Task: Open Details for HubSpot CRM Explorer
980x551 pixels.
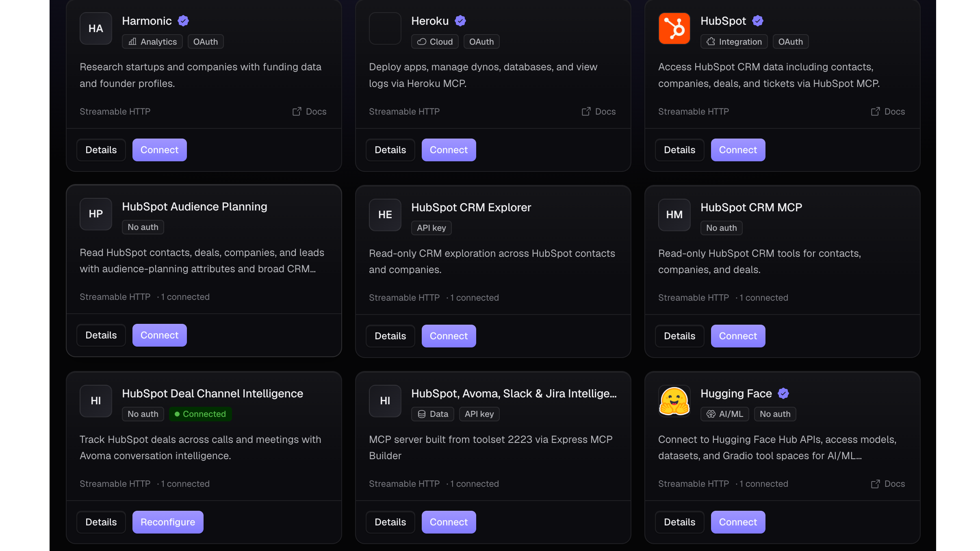Action: 390,336
